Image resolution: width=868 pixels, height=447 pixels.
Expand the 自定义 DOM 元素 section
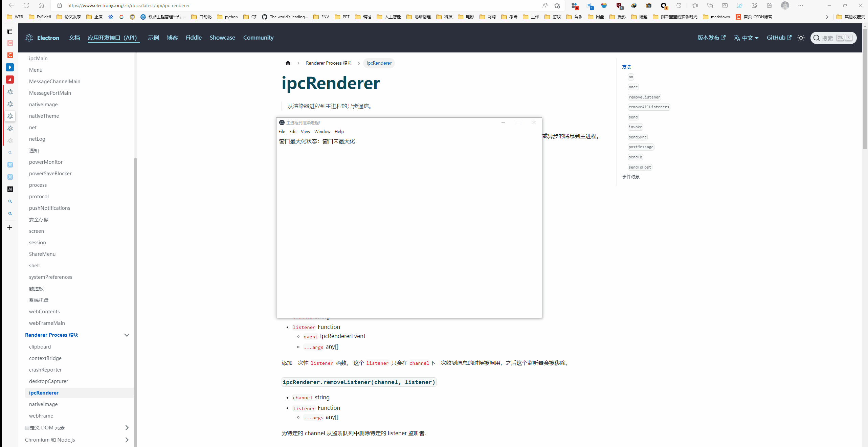(127, 428)
